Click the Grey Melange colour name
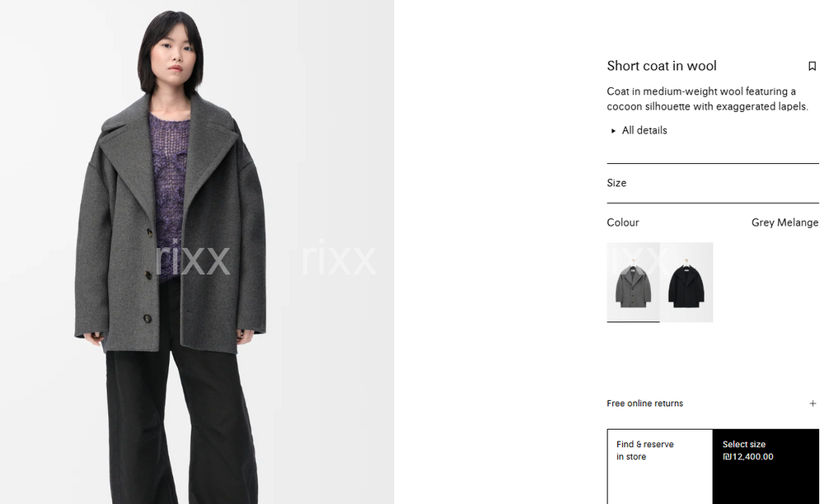The image size is (824, 504). point(784,222)
